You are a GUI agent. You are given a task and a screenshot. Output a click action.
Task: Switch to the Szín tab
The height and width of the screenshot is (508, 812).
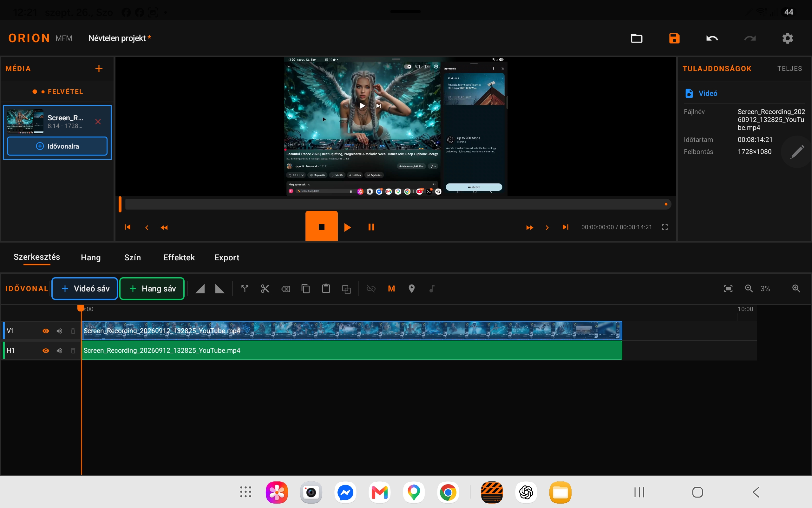tap(133, 257)
